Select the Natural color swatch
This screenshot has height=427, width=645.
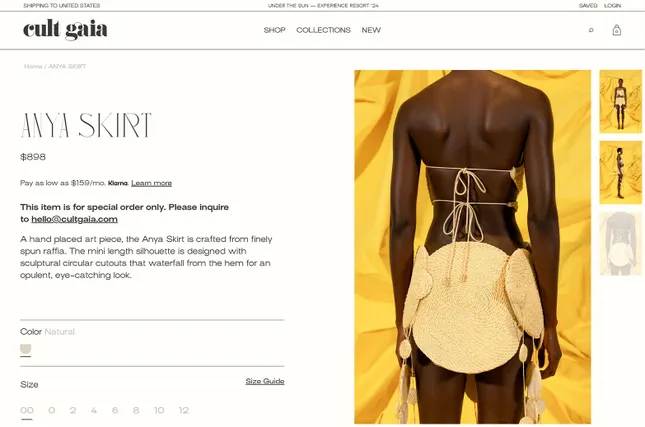(x=26, y=349)
